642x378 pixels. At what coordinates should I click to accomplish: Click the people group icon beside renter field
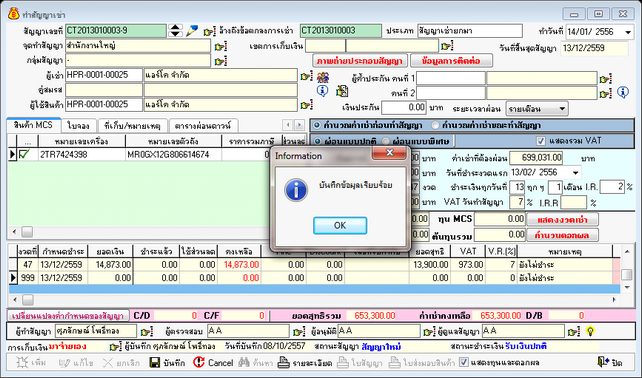(323, 77)
